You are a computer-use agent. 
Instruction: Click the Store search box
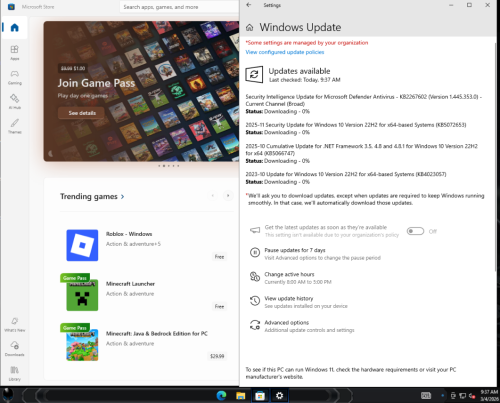179,7
